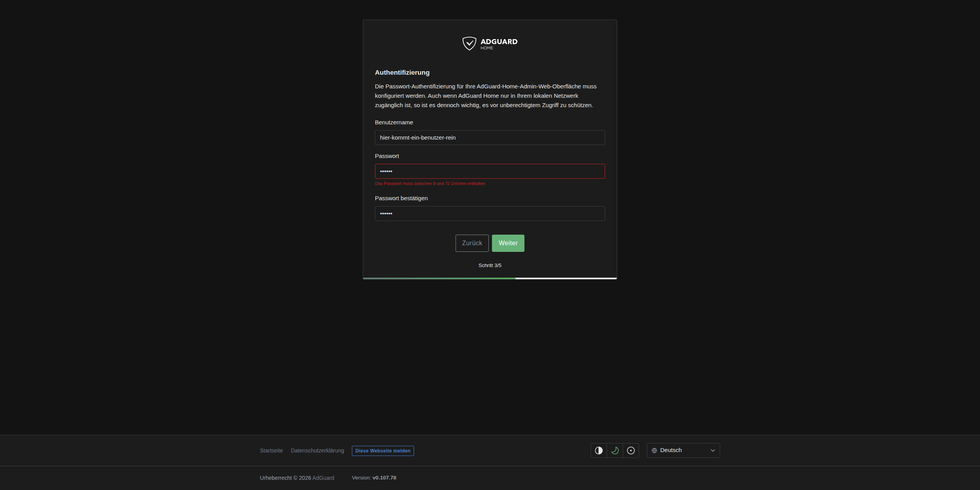This screenshot has width=980, height=490.
Task: Click the Schritt 3/5 step text
Action: tap(490, 266)
